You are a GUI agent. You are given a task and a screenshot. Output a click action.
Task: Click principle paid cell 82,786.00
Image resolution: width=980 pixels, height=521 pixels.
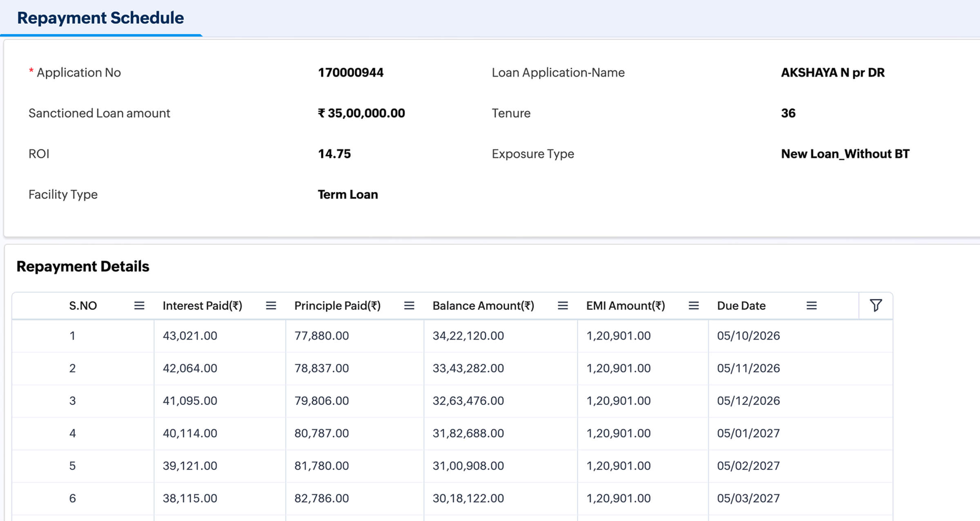(322, 498)
